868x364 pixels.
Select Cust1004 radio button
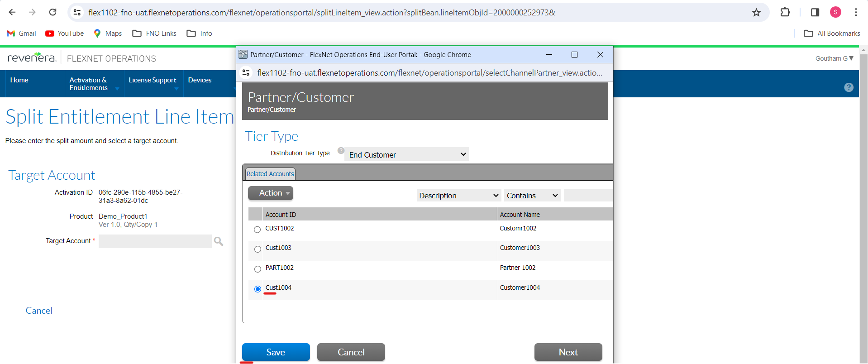(258, 289)
